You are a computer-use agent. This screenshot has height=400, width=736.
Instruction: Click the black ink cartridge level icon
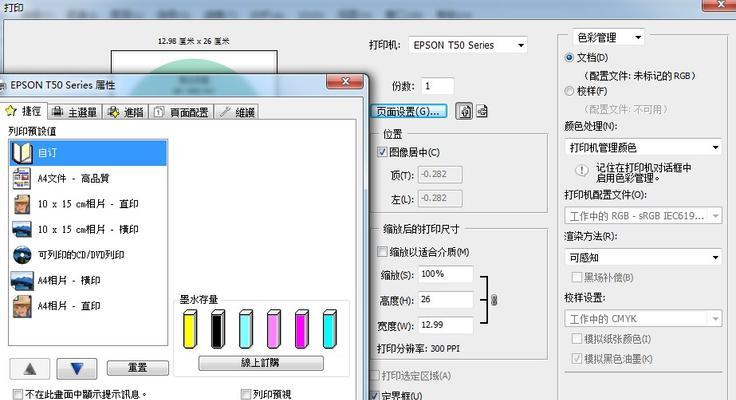[218, 329]
